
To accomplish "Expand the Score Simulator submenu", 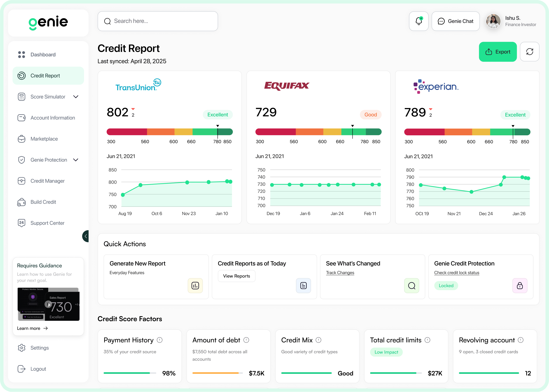I will tap(76, 97).
